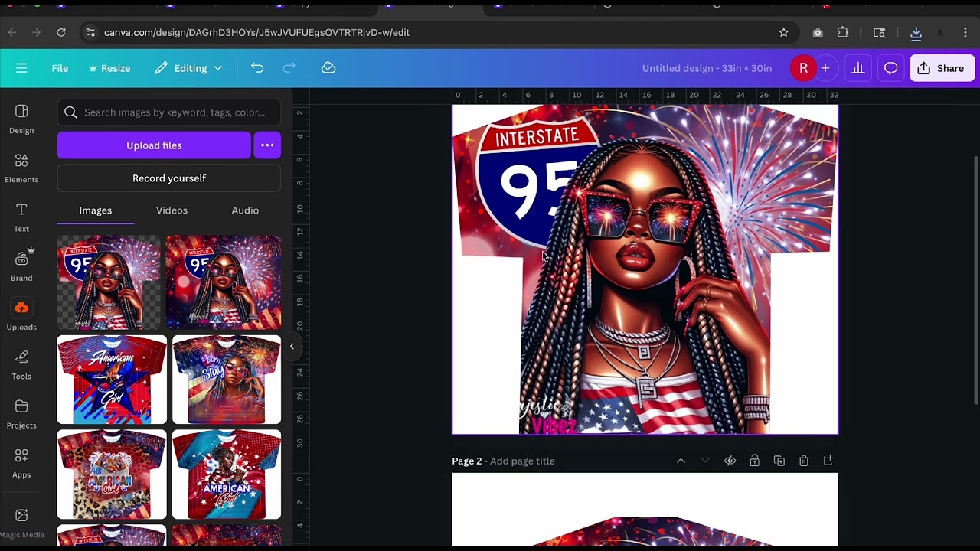Duplicate Page 2
980x551 pixels.
tap(779, 461)
